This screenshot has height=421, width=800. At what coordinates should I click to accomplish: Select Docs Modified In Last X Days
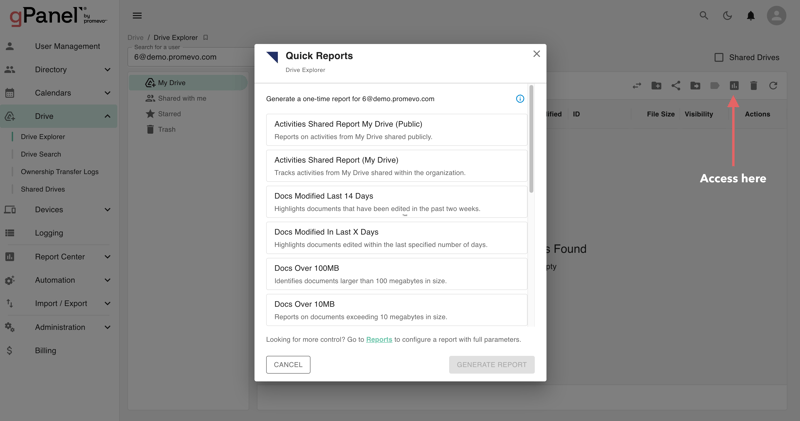click(396, 238)
